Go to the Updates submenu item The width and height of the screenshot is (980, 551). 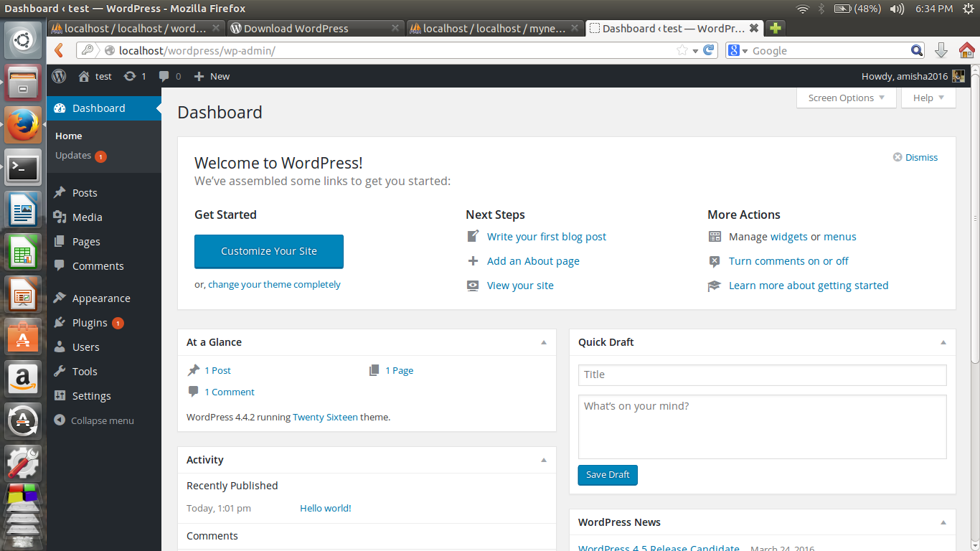(x=73, y=156)
